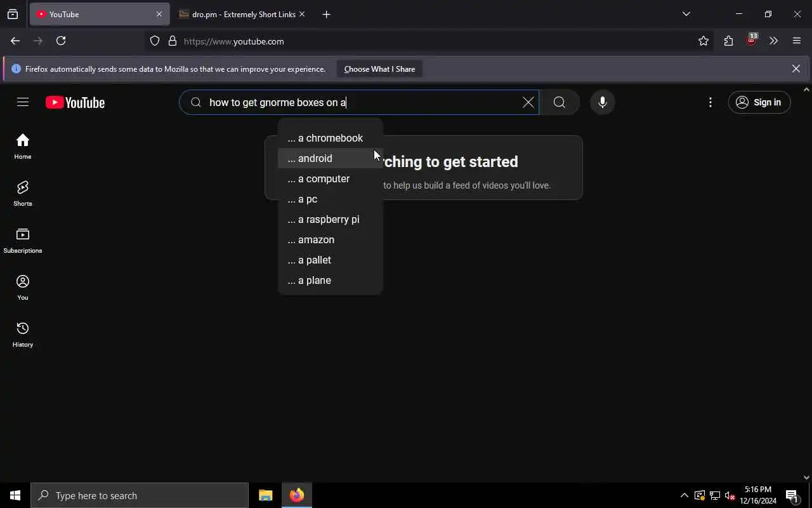Image resolution: width=812 pixels, height=508 pixels.
Task: Select suggestion "... android"
Action: [330, 158]
